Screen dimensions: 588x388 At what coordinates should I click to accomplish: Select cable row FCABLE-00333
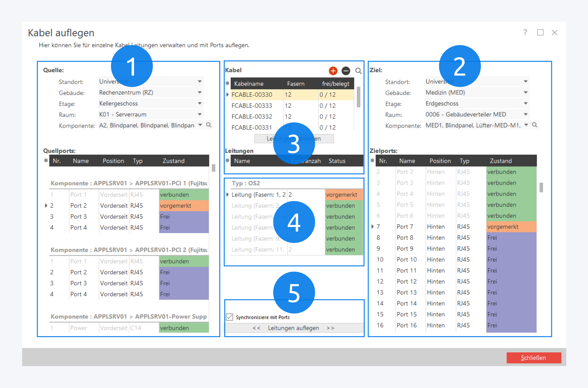pos(252,105)
